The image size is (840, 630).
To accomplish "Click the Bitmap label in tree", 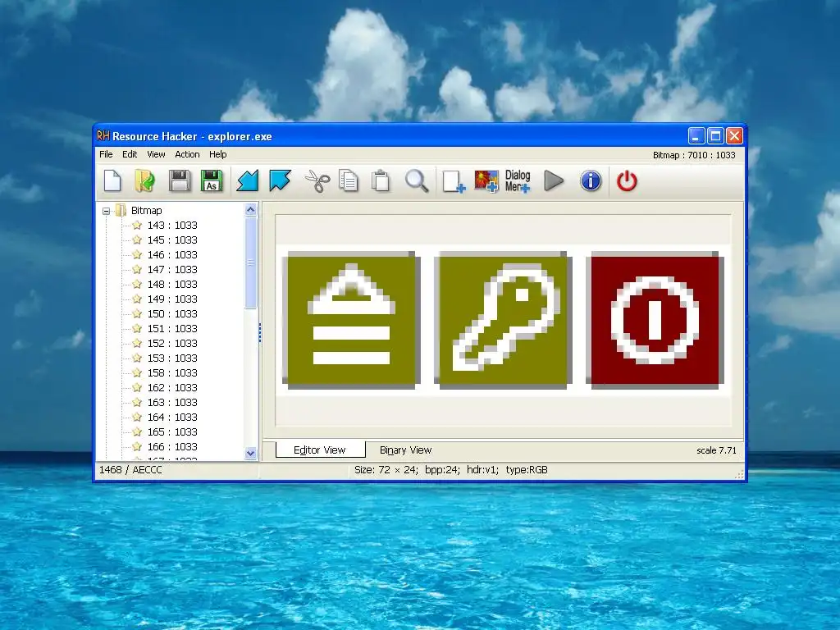I will point(146,211).
